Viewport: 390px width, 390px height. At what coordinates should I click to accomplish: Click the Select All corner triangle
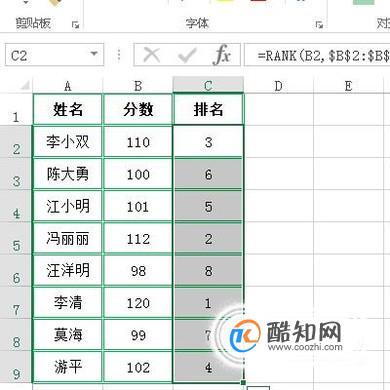pyautogui.click(x=24, y=86)
